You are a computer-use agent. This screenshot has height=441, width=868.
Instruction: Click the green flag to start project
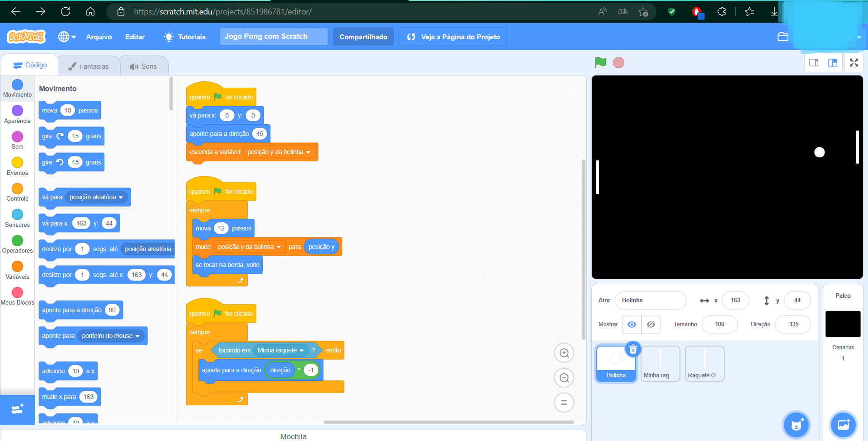[600, 63]
